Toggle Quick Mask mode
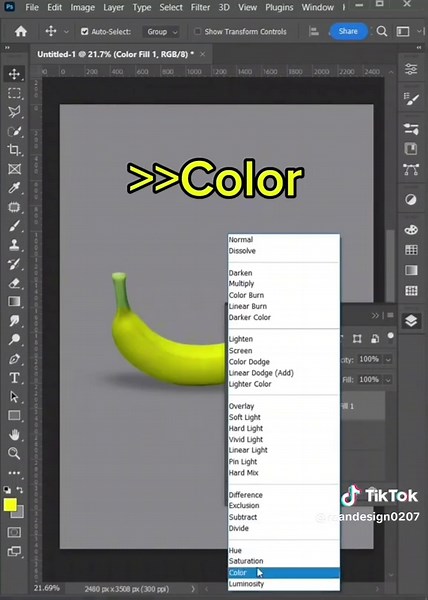Image resolution: width=428 pixels, height=600 pixels. tap(14, 532)
